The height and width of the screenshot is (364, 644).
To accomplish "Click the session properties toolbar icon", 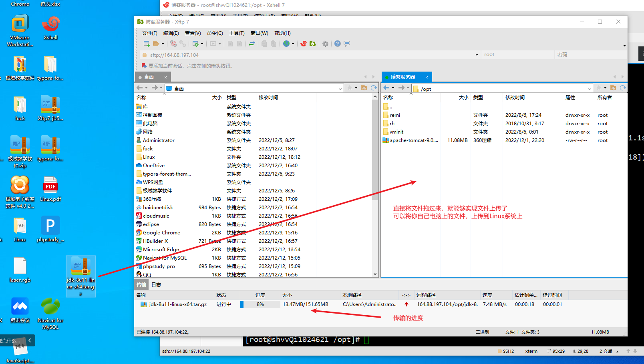I will (x=195, y=44).
